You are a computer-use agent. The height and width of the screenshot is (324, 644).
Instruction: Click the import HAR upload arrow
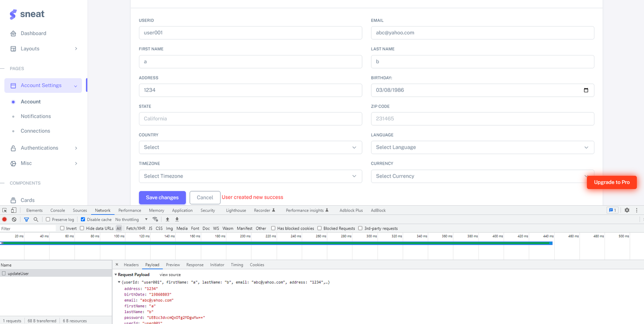point(167,219)
